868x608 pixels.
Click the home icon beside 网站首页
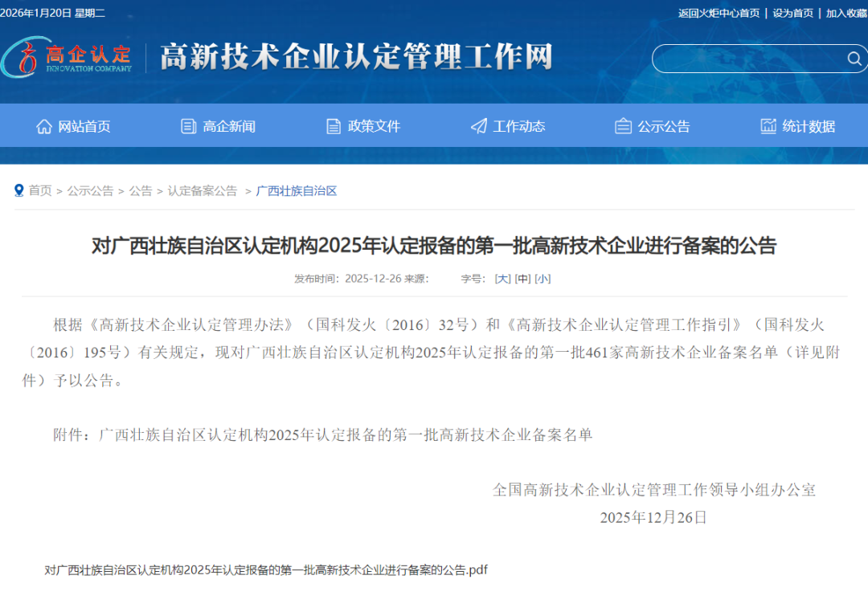(x=44, y=126)
